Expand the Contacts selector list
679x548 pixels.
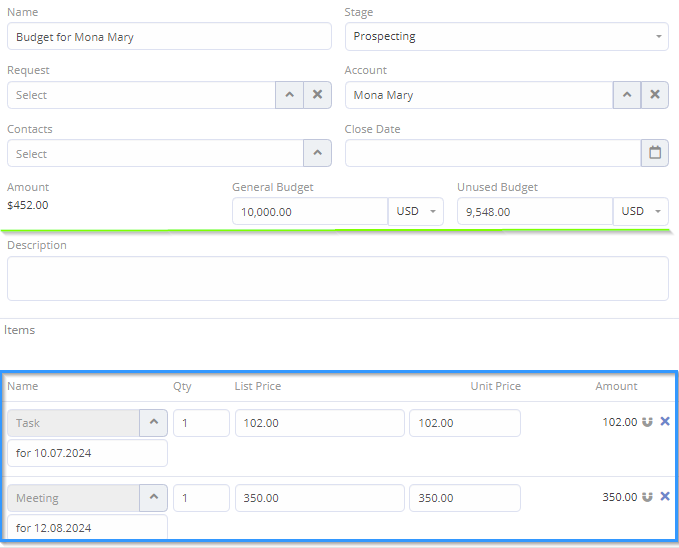(x=317, y=154)
